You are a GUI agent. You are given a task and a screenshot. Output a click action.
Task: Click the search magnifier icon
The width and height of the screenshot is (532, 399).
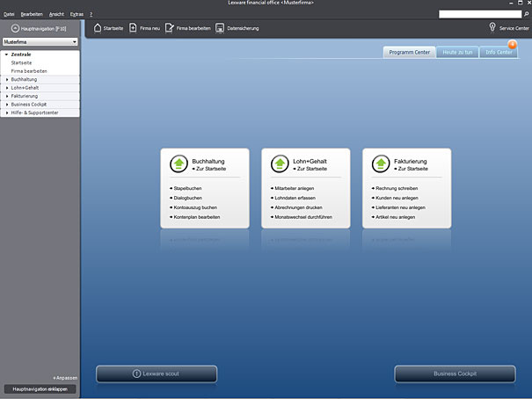click(x=526, y=14)
